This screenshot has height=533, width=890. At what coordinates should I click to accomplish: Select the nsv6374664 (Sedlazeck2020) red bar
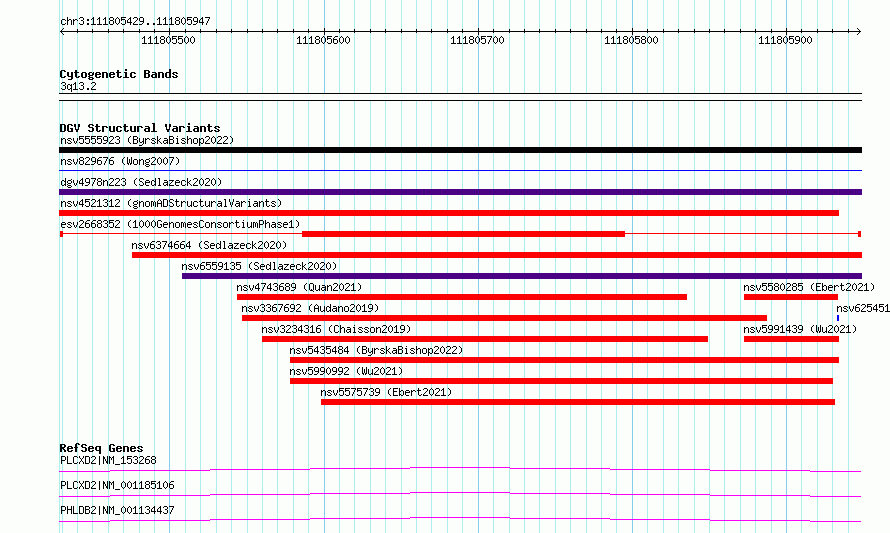[497, 255]
